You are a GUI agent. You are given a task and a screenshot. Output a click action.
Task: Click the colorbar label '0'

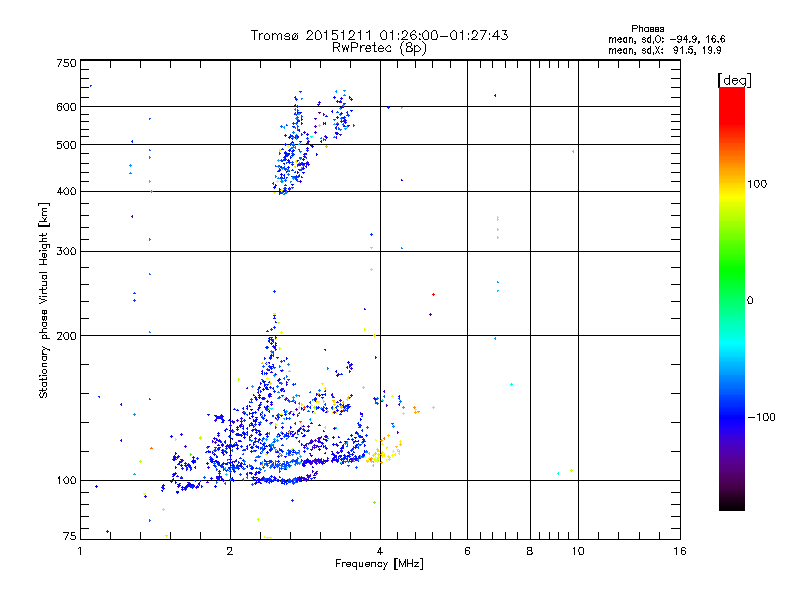point(750,301)
